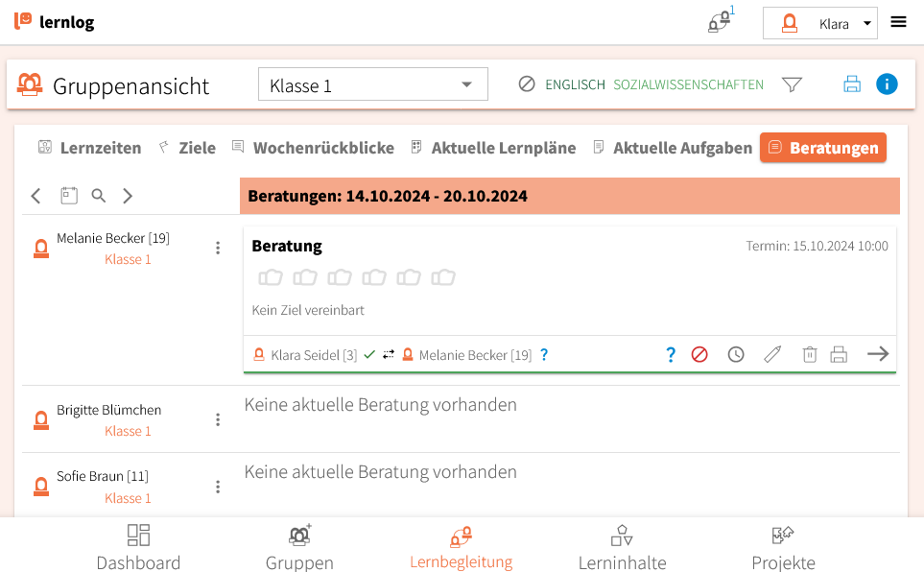The image size is (924, 572).
Task: Switch to the Ziele tab
Action: click(188, 148)
